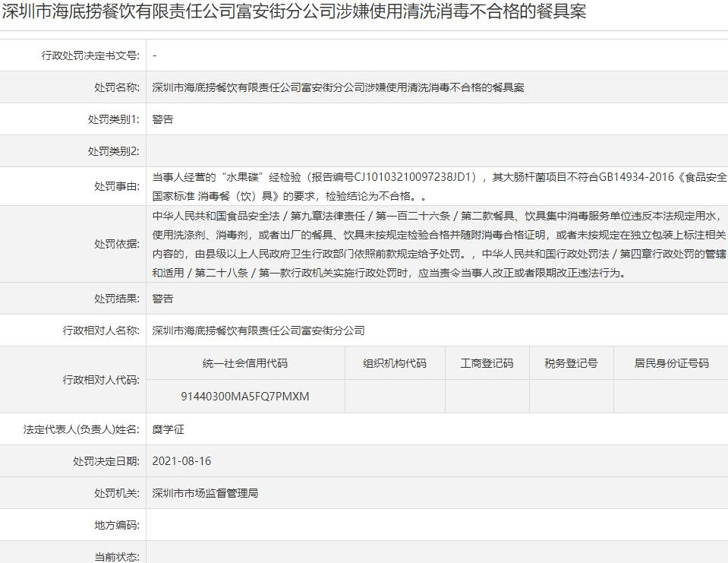Click the 处罚名称 value text
The width and height of the screenshot is (728, 563).
[x=338, y=87]
